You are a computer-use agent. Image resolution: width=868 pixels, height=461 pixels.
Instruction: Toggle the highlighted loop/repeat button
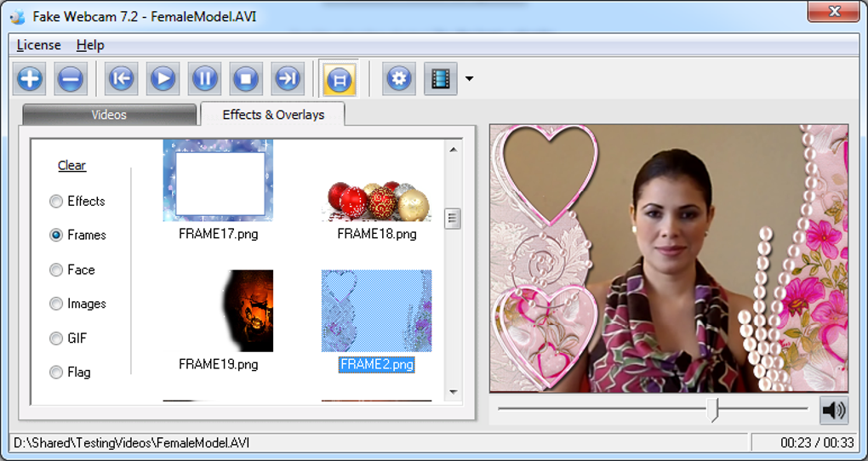(x=340, y=78)
